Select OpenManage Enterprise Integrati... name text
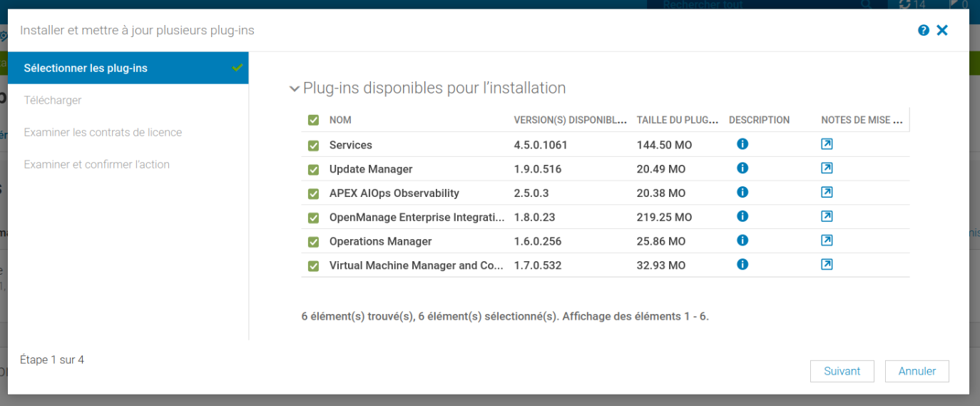 coord(417,217)
